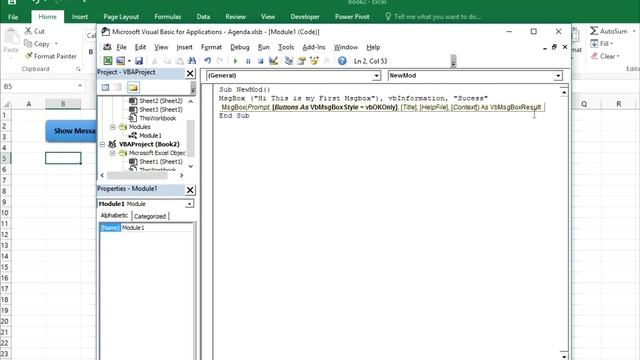Select the (Name) property row

click(146, 228)
